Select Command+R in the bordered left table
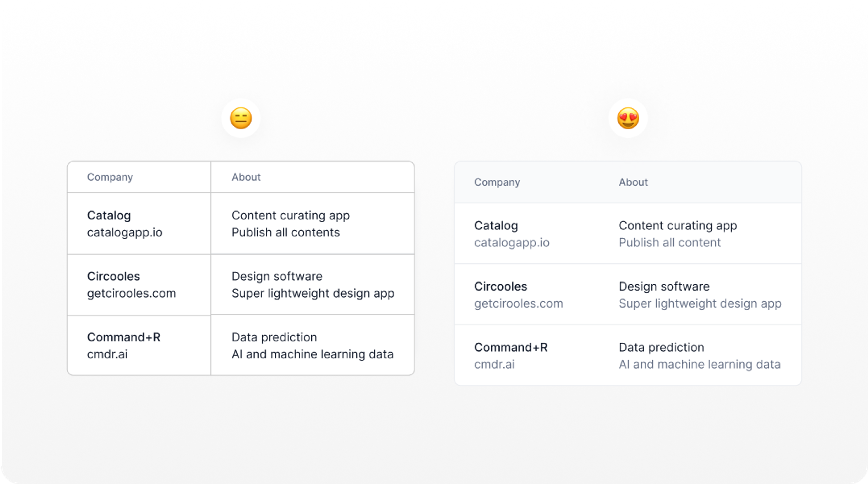 pos(124,337)
